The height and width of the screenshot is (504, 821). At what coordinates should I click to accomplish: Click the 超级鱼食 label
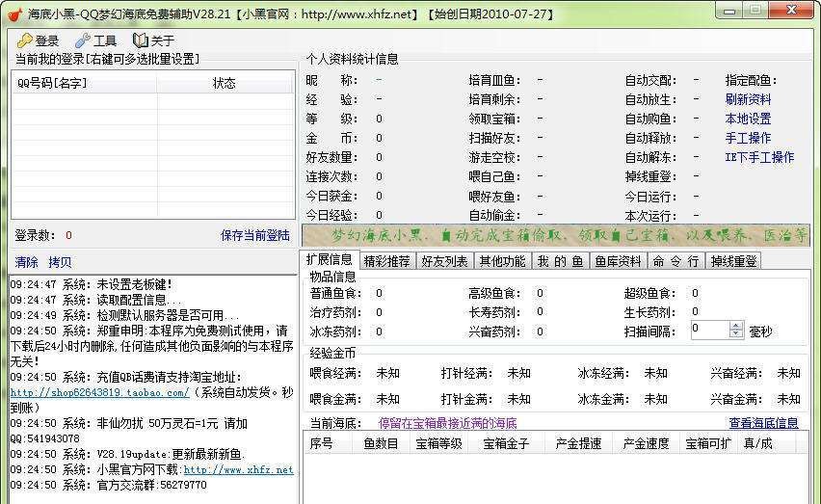[x=649, y=293]
